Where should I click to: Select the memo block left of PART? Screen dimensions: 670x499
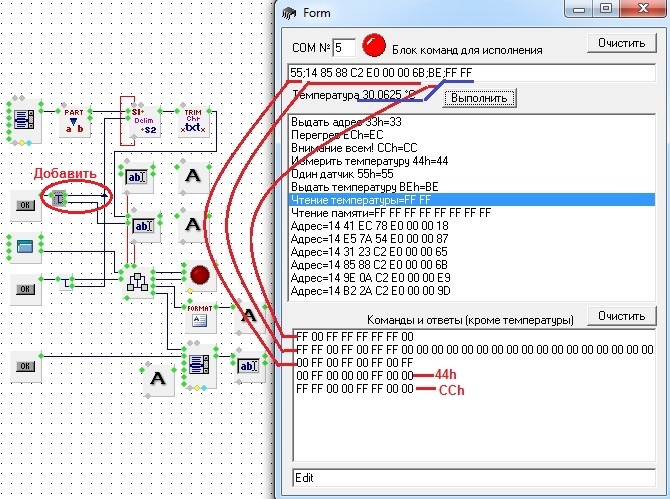(22, 119)
